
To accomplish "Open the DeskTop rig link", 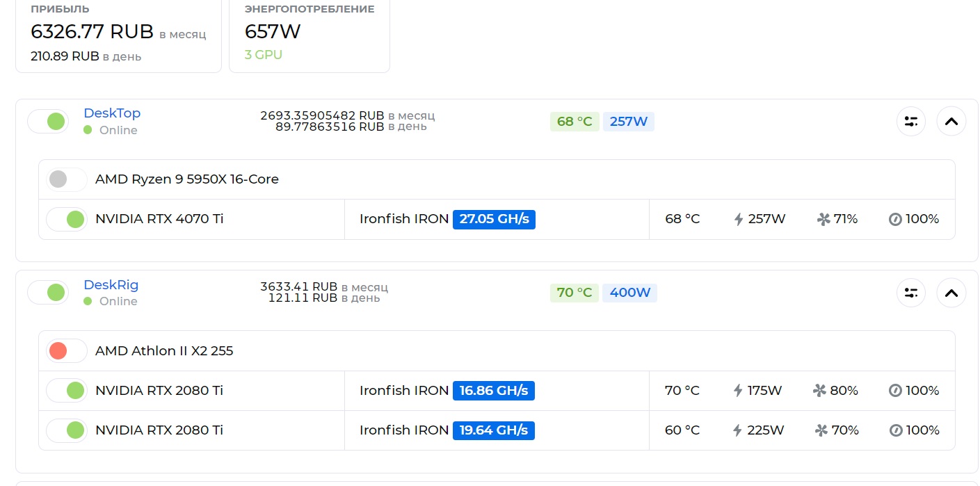I will (x=112, y=113).
